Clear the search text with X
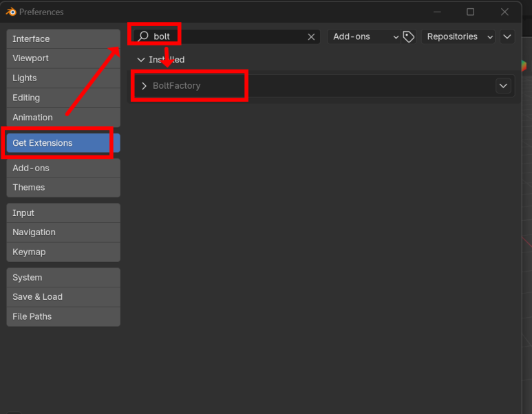Image resolution: width=532 pixels, height=414 pixels. pyautogui.click(x=311, y=37)
